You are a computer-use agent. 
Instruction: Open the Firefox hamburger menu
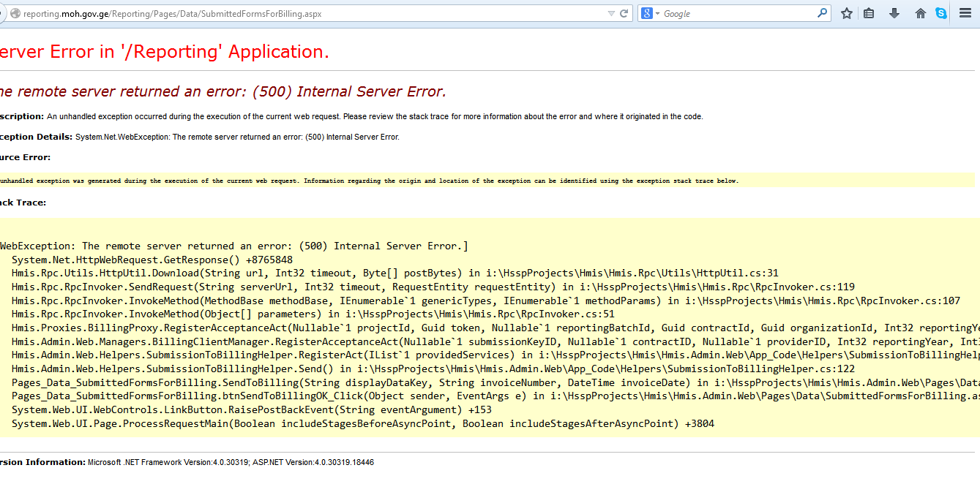coord(965,13)
